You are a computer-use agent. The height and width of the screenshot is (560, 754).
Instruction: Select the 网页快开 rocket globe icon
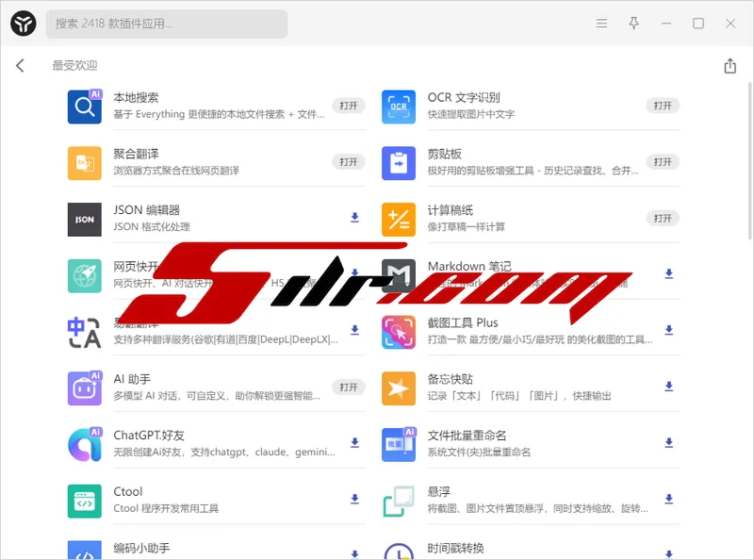(x=85, y=275)
